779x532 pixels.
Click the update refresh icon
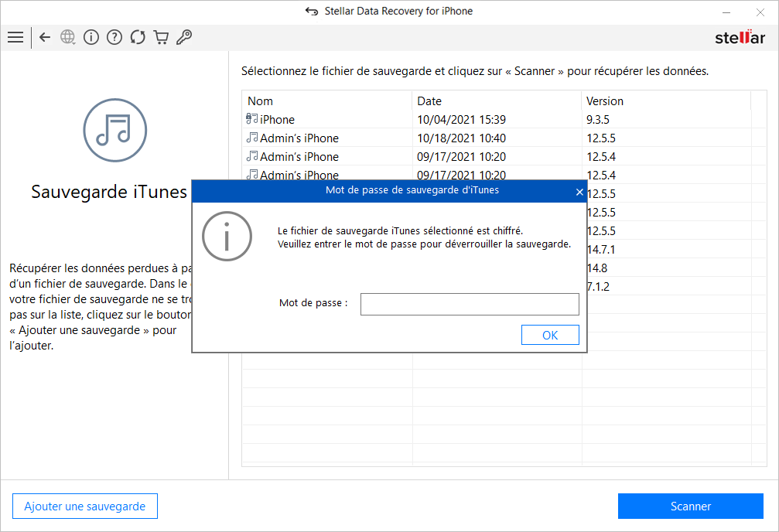click(138, 37)
